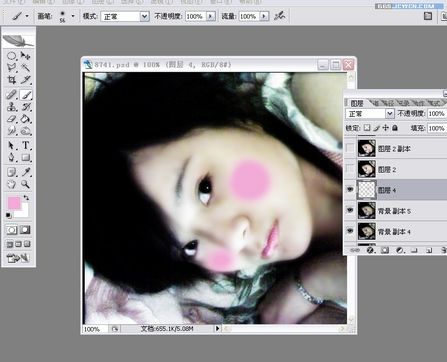Select the Move tool
This screenshot has height=362, width=447.
coord(25,56)
